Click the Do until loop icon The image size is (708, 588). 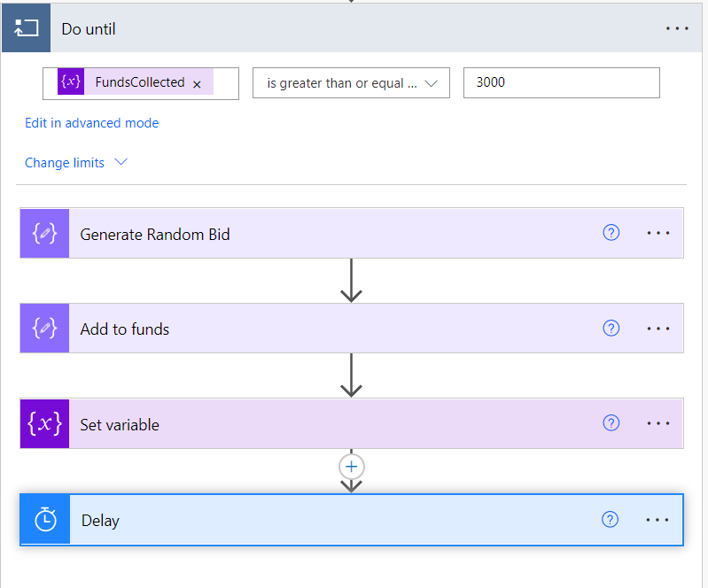(26, 29)
